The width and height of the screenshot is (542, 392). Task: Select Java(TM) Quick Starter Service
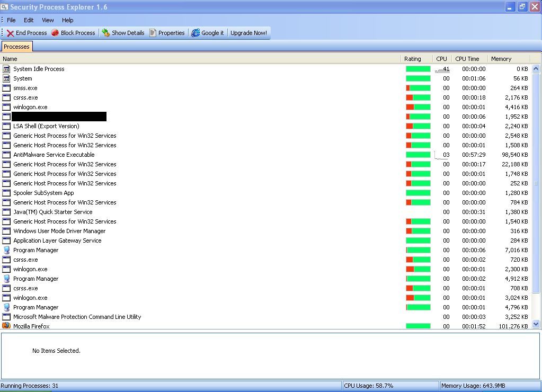(x=265, y=211)
